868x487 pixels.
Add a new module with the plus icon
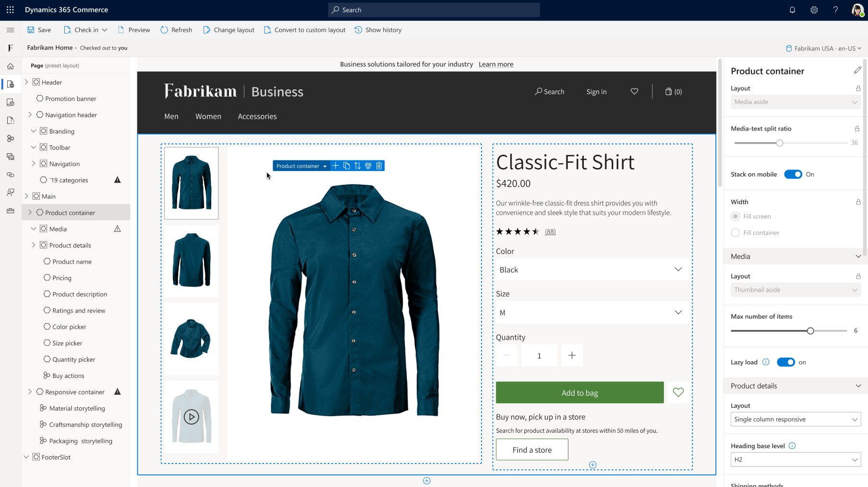[x=336, y=165]
